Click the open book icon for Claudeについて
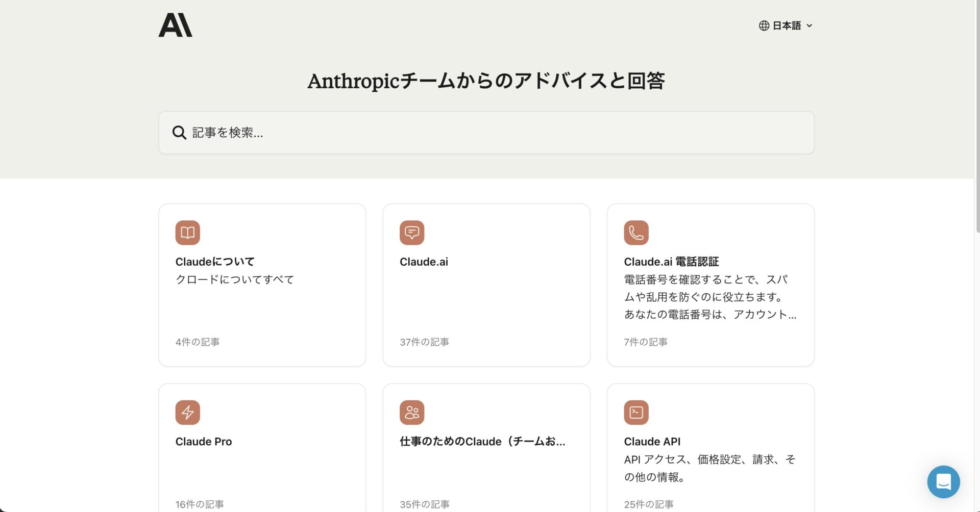The height and width of the screenshot is (512, 980). [187, 233]
